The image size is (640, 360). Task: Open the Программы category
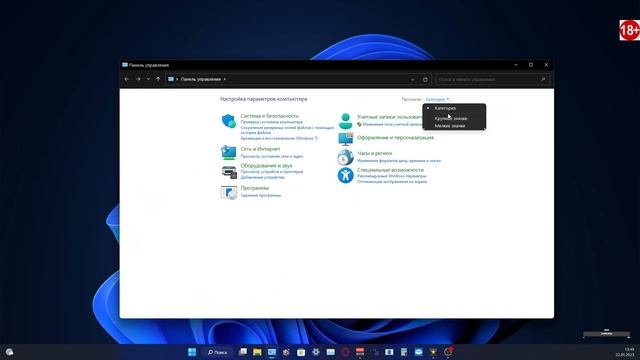coord(255,188)
